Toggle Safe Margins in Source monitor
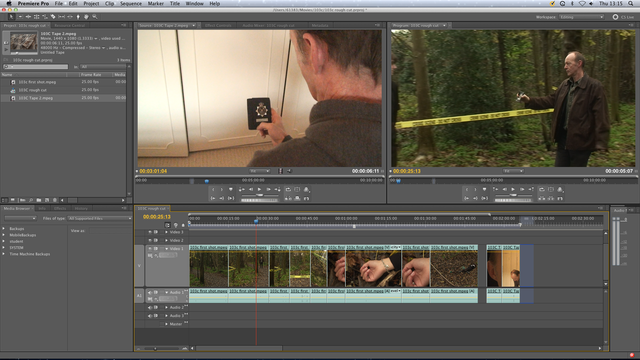This screenshot has width=640, height=360. pyautogui.click(x=297, y=189)
